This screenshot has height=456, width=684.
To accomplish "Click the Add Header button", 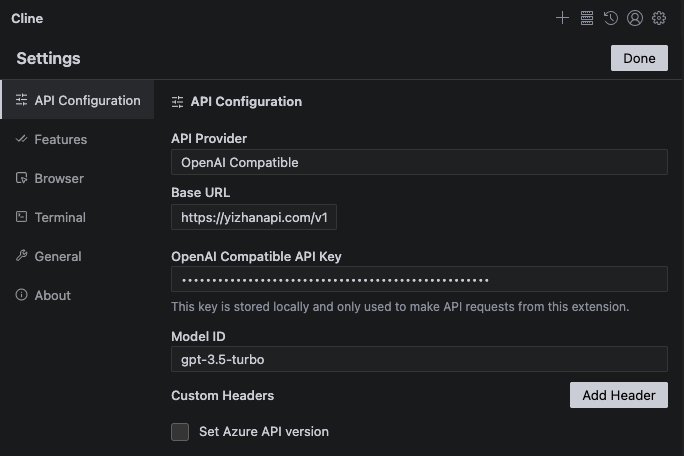I will coord(618,395).
